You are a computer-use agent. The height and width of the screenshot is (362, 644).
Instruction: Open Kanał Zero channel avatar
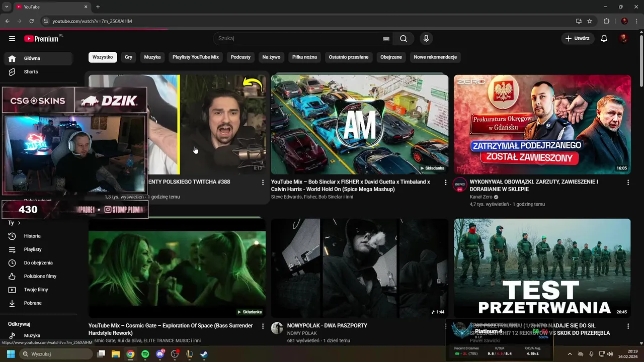(x=460, y=185)
